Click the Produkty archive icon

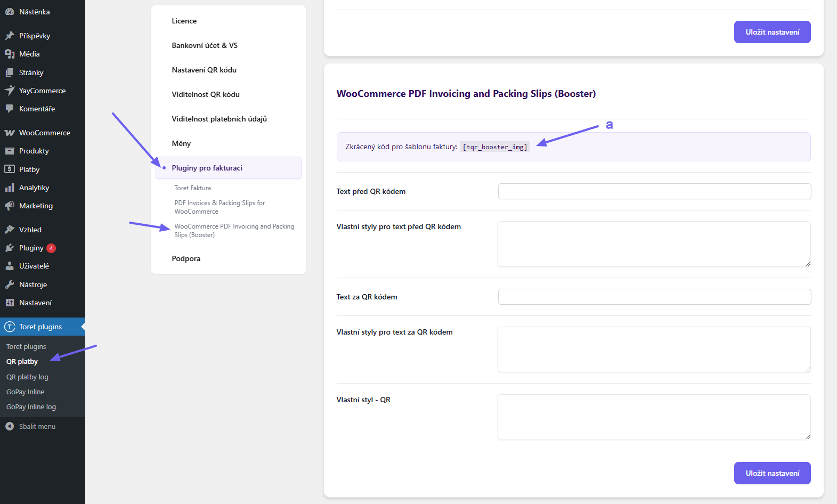(x=10, y=151)
